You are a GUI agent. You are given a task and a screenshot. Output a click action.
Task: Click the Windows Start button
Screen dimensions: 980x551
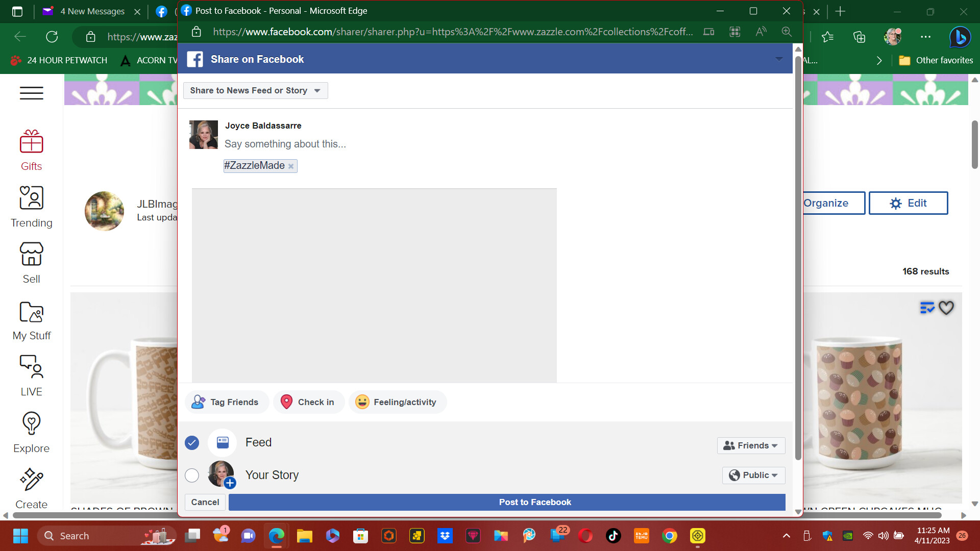20,536
